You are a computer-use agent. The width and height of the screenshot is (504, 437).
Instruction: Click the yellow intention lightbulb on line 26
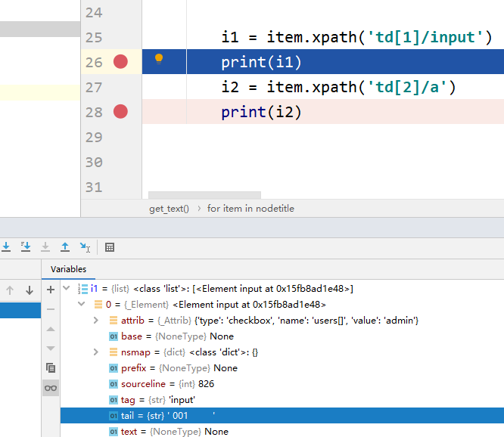tap(159, 59)
